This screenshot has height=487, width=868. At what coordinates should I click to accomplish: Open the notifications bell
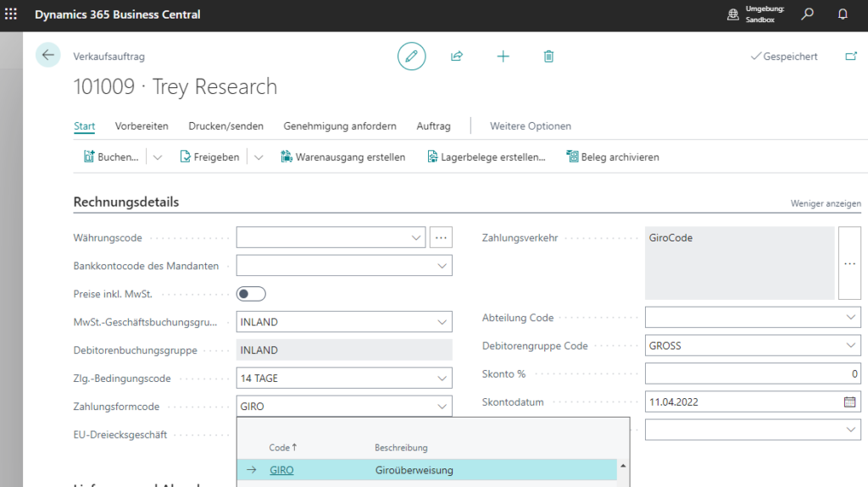pos(843,15)
